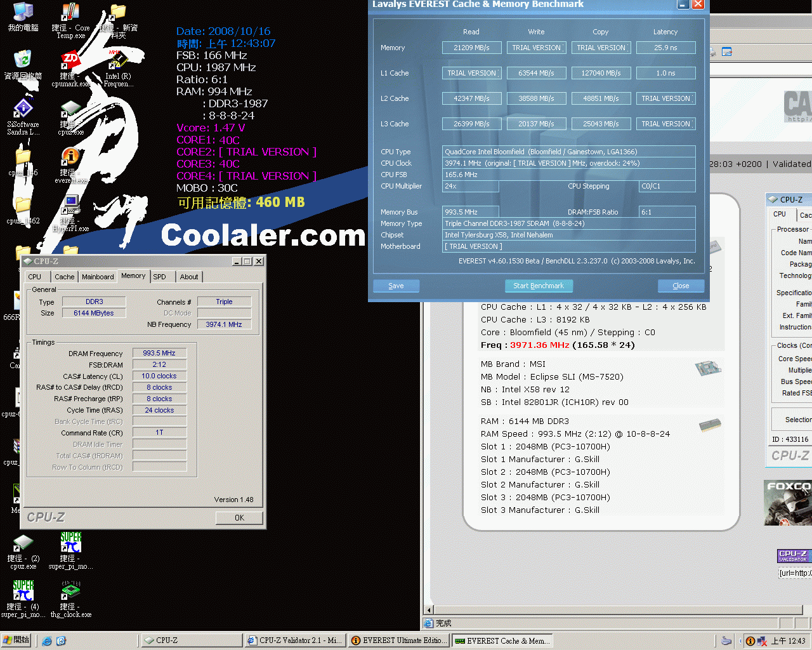Click Close button in EVEREST benchmark
Screen dimensions: 812x650
pos(681,286)
